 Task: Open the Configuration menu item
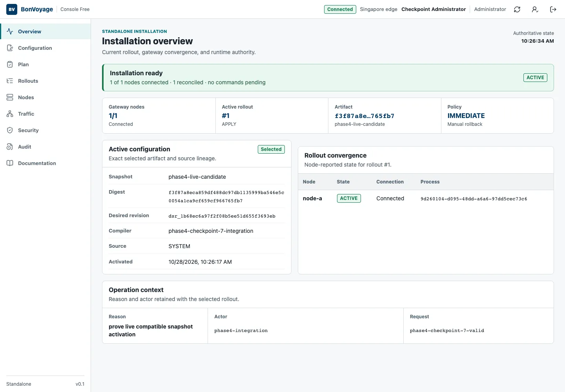point(45,48)
